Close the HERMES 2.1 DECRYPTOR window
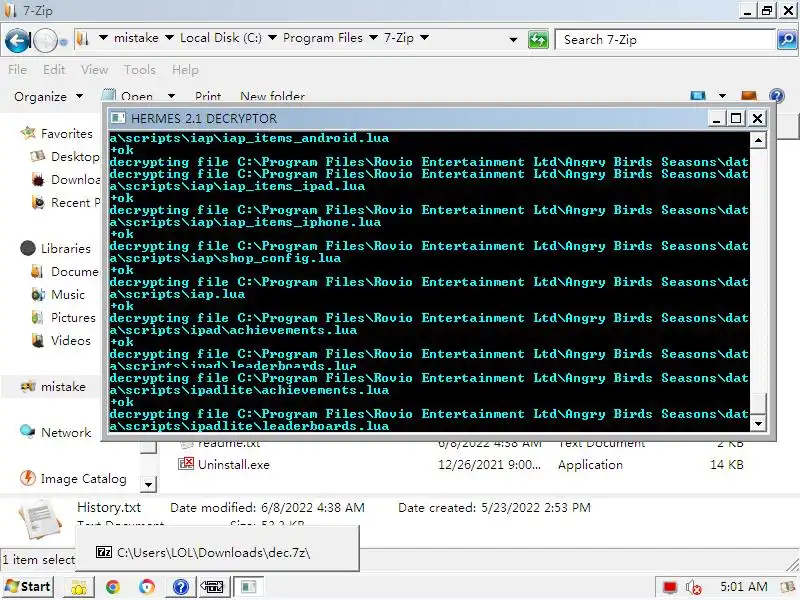 (x=758, y=118)
